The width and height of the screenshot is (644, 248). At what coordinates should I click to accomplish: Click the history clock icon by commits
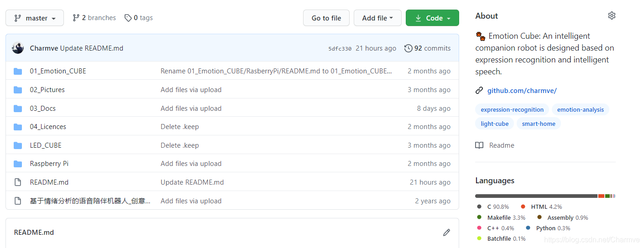[408, 48]
